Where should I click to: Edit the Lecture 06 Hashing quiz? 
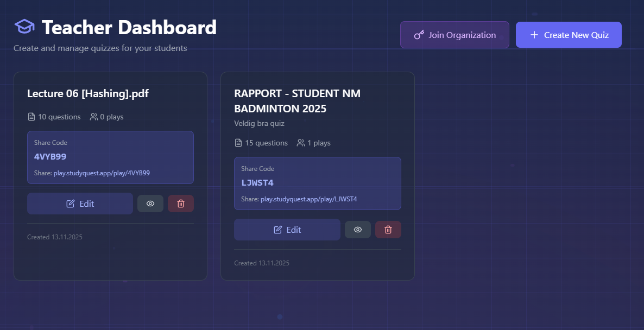click(80, 203)
